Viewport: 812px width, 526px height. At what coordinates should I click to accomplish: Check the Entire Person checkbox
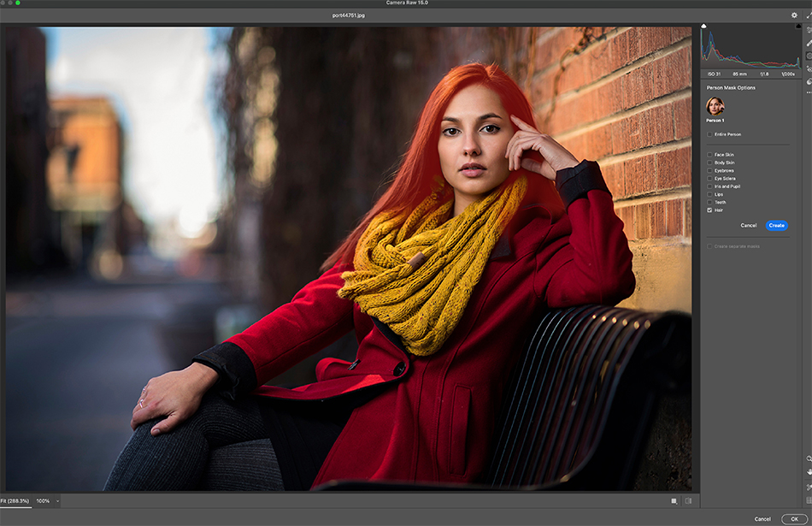(x=709, y=134)
